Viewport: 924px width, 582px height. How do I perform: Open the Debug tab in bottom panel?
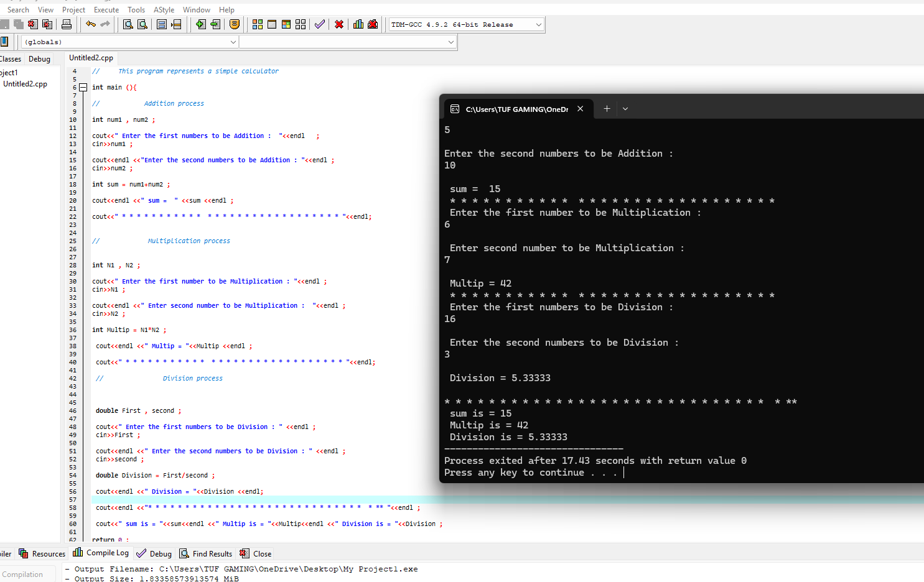pyautogui.click(x=154, y=553)
